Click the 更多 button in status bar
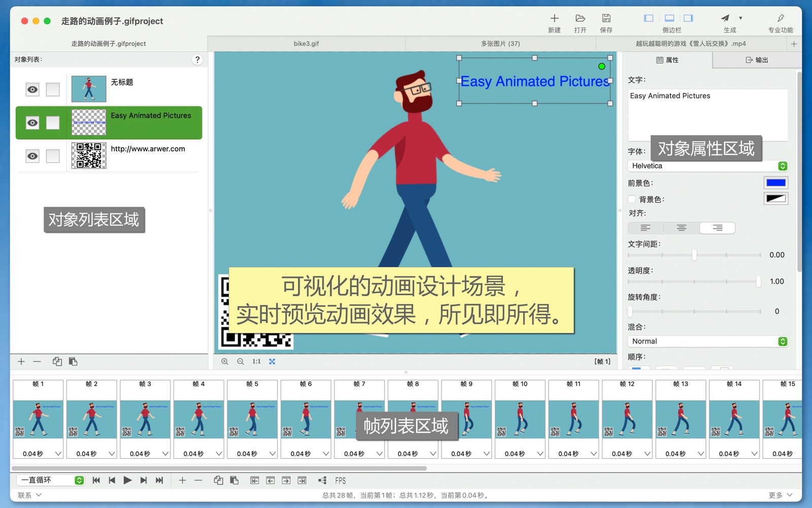 pyautogui.click(x=780, y=495)
